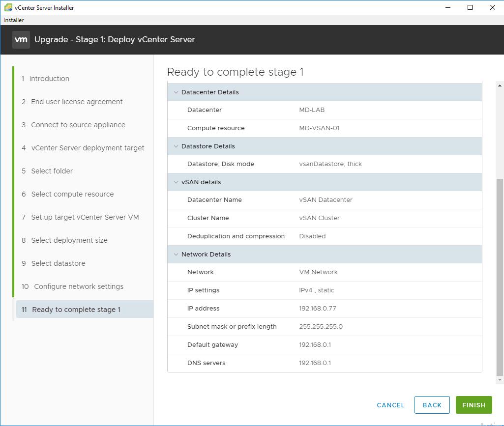
Task: Click the vsanDatastore, thick value
Action: (330, 164)
